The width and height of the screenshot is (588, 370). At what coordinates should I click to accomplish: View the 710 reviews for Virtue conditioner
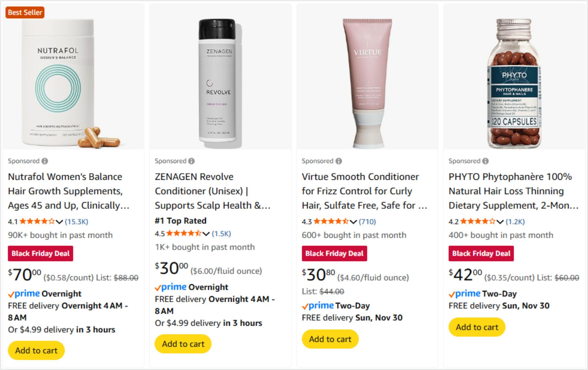click(x=367, y=222)
